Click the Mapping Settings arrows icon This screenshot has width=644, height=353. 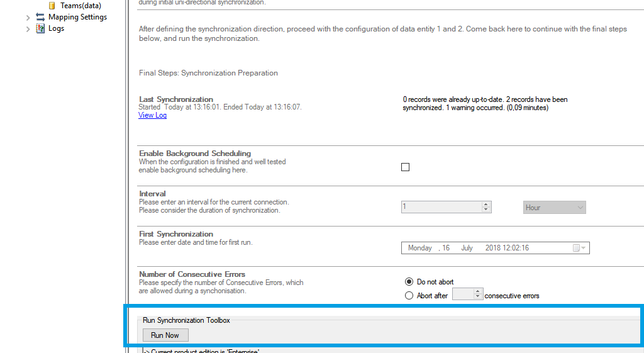[40, 17]
